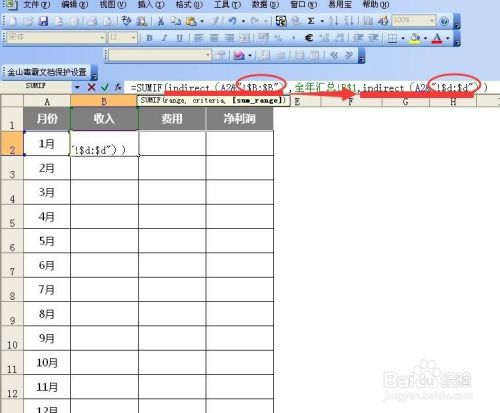
Task: Click the New workbook icon
Action: point(12,21)
